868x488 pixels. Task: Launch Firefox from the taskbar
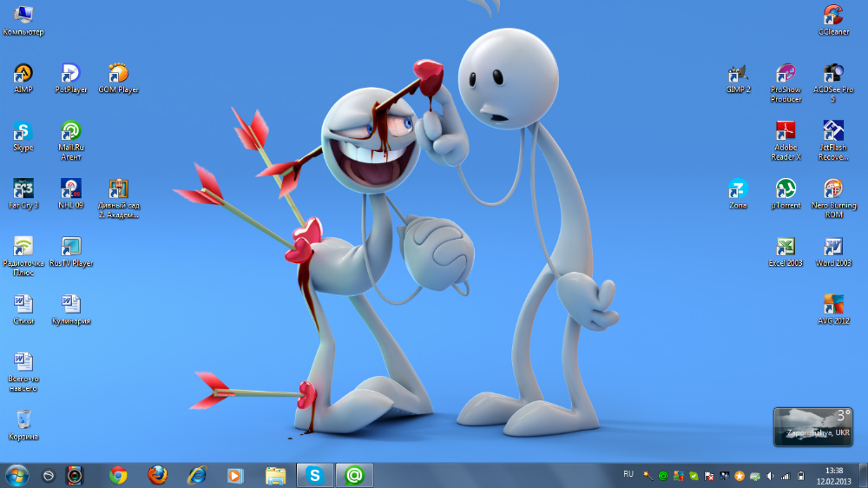point(158,475)
